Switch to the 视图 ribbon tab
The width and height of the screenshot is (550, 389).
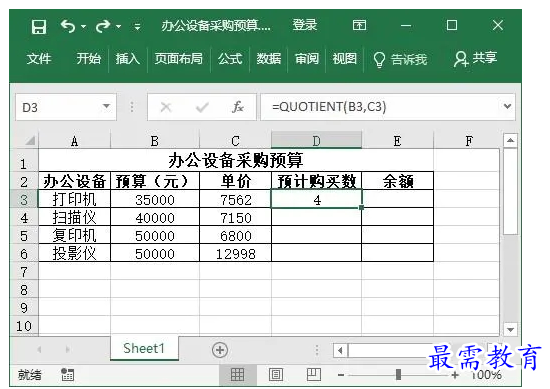click(x=344, y=58)
